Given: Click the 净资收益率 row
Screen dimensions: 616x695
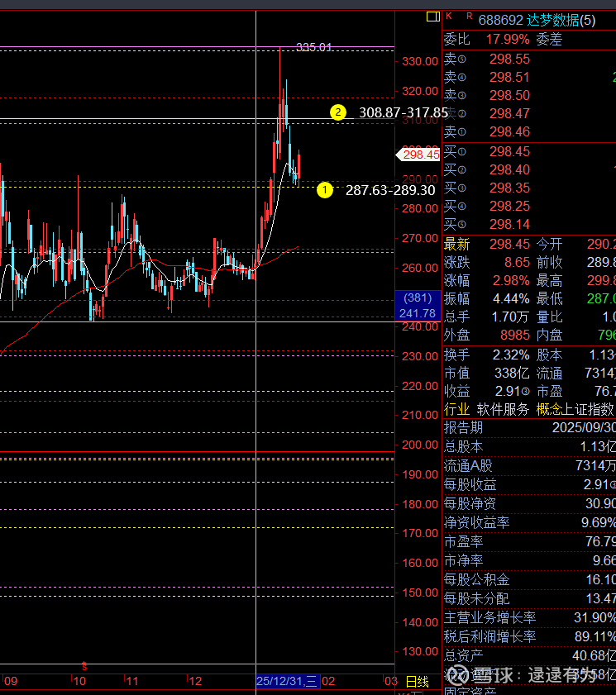Looking at the screenshot, I should (x=529, y=523).
